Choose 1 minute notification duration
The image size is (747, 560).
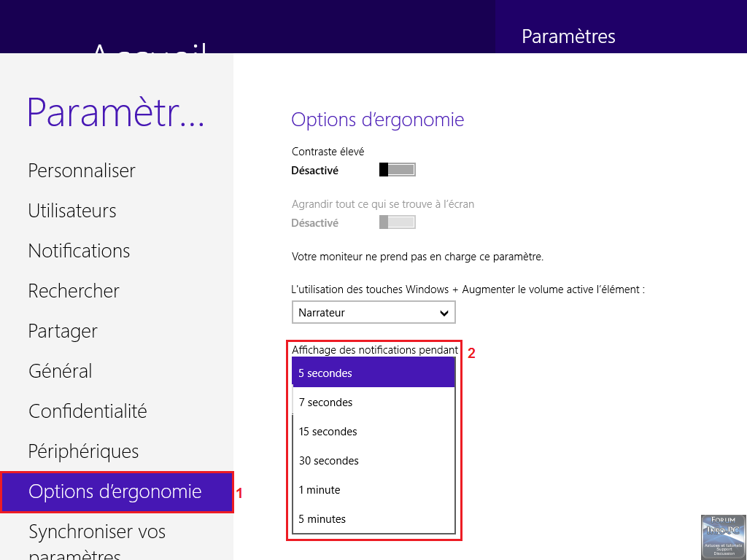pyautogui.click(x=373, y=489)
